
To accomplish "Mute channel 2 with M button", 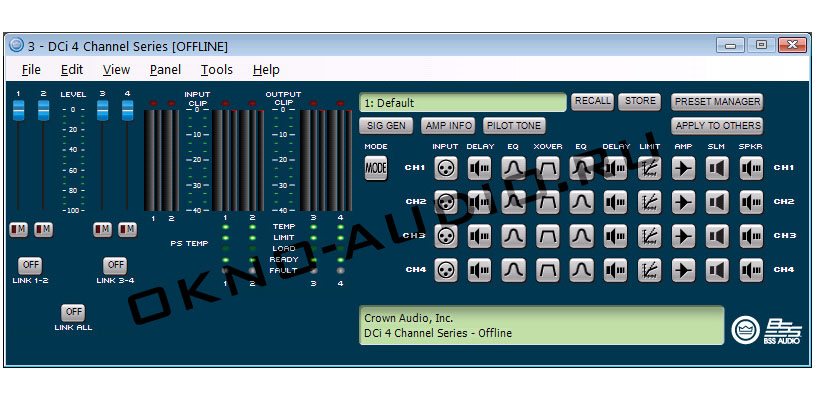I will tap(44, 229).
